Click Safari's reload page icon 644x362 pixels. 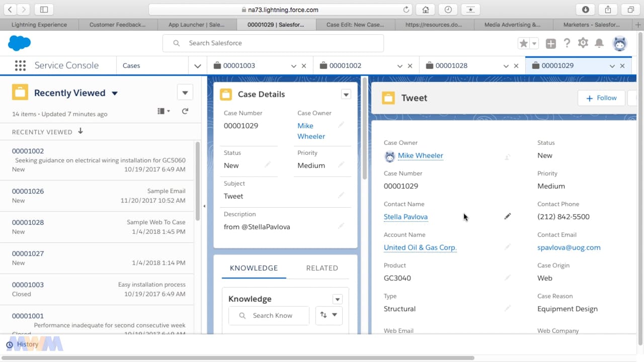pos(406,10)
